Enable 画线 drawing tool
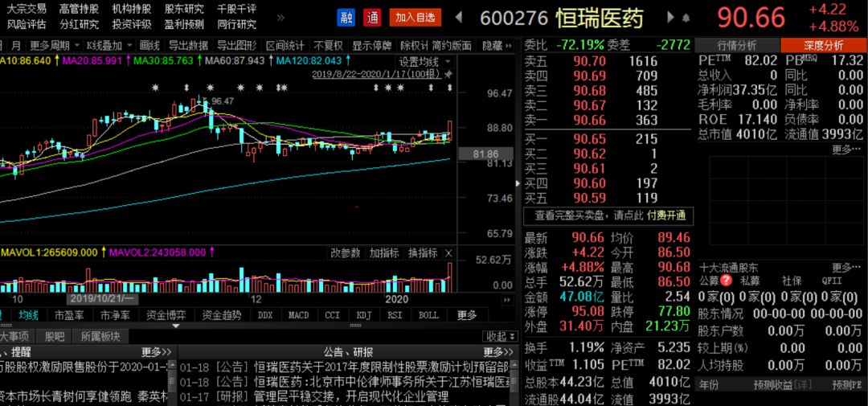Viewport: 868px width, 406px height. [x=149, y=45]
